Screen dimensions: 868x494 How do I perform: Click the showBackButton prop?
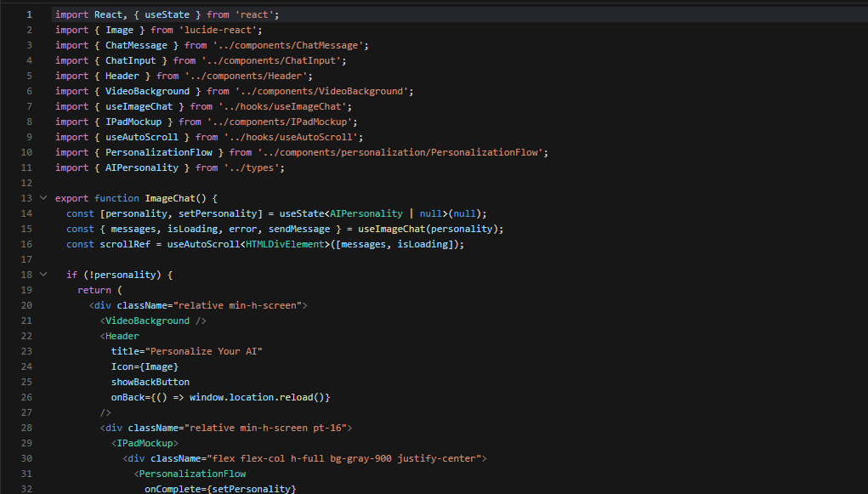[150, 382]
